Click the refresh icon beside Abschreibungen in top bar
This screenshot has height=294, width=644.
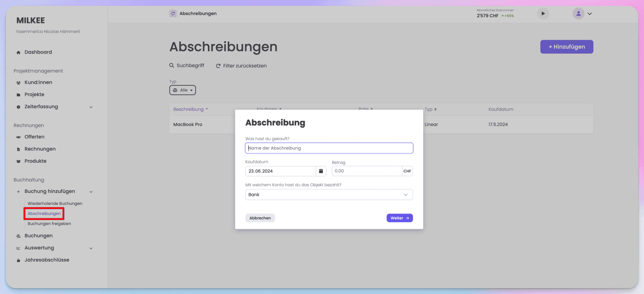click(173, 14)
